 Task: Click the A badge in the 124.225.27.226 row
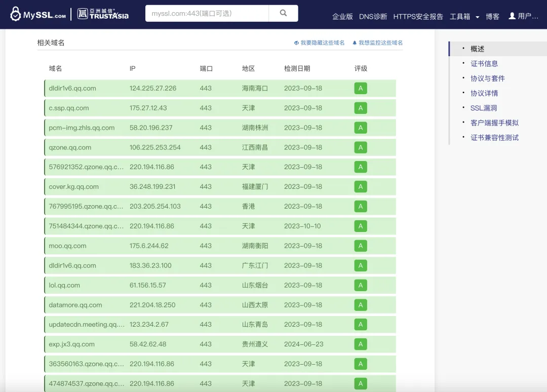point(361,88)
